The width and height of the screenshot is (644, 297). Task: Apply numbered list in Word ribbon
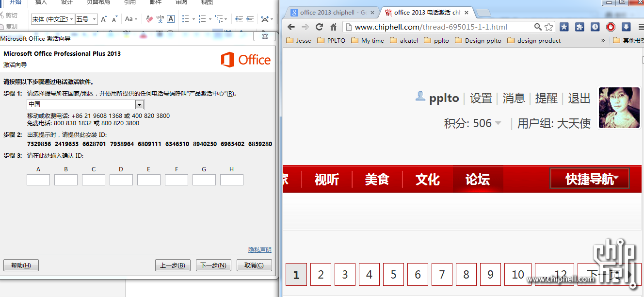202,19
